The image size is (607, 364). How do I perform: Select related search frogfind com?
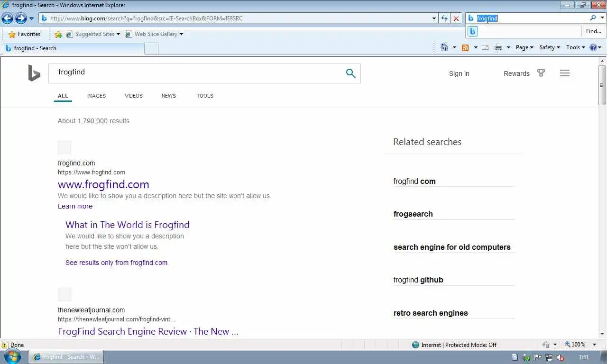[x=414, y=181]
